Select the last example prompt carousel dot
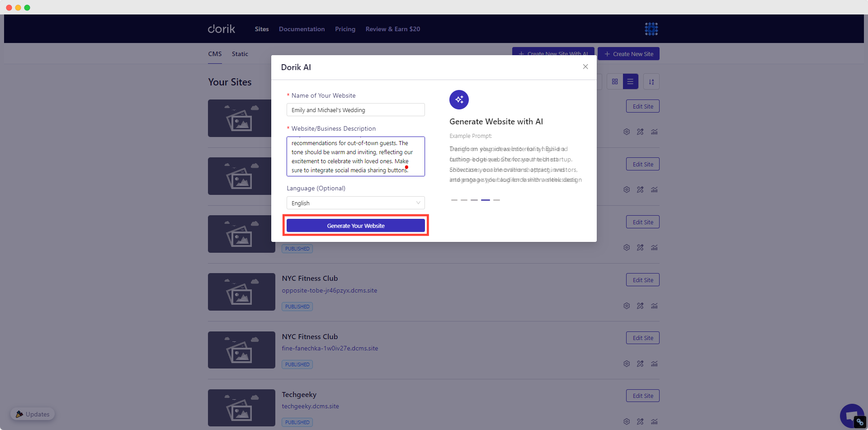868x430 pixels. [x=497, y=200]
